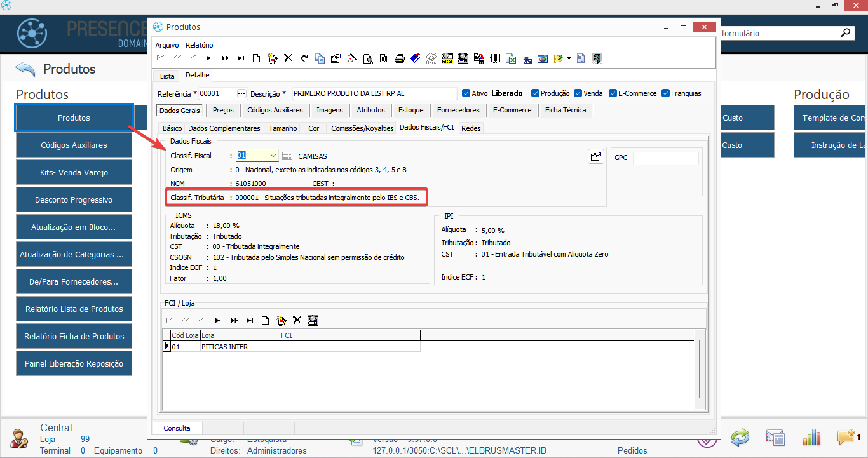Uncheck the Ativo checkbox
Viewport: 868px width, 458px height.
point(466,93)
